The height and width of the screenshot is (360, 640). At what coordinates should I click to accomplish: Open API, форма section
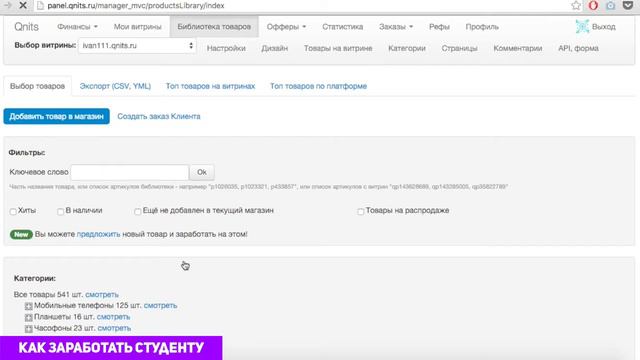pos(578,48)
